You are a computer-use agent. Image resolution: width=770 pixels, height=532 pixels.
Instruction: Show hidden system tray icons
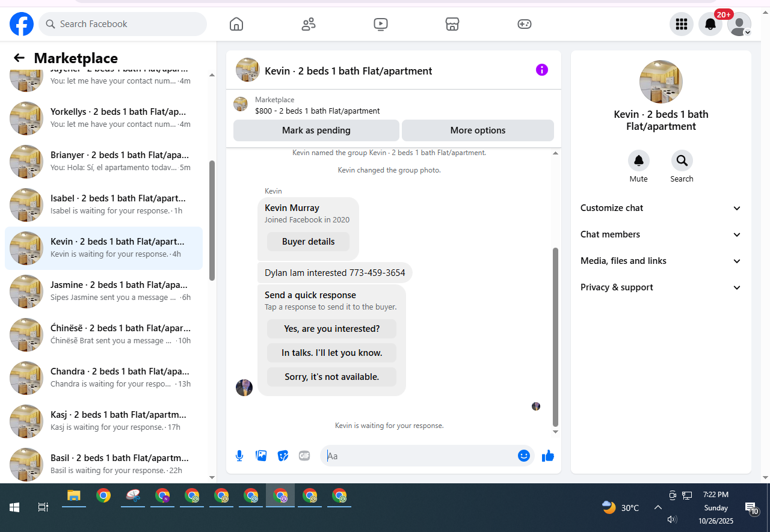658,507
